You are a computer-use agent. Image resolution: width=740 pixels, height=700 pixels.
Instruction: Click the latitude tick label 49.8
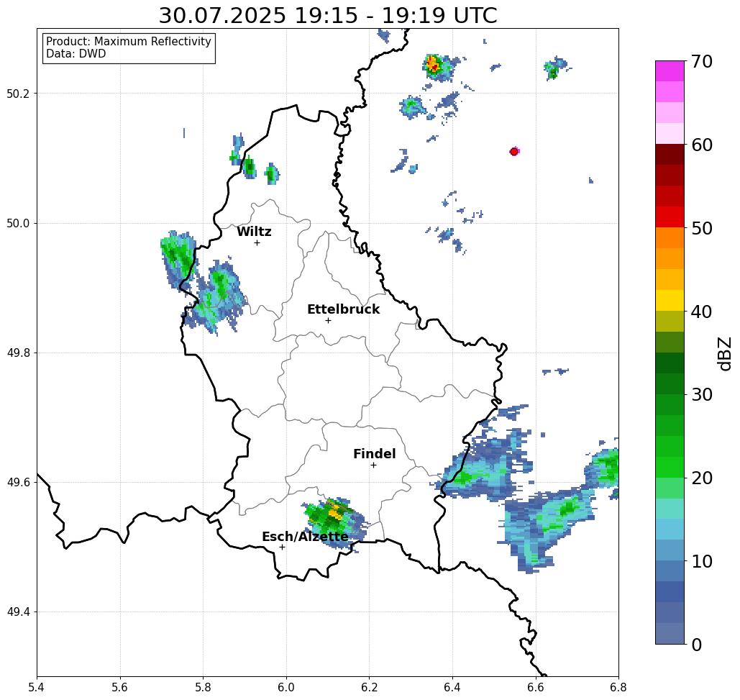click(x=18, y=353)
